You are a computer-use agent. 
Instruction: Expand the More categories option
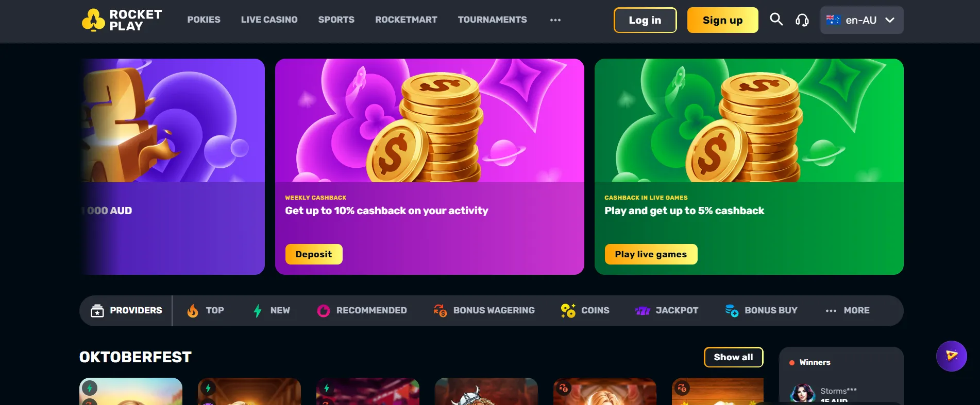point(848,311)
